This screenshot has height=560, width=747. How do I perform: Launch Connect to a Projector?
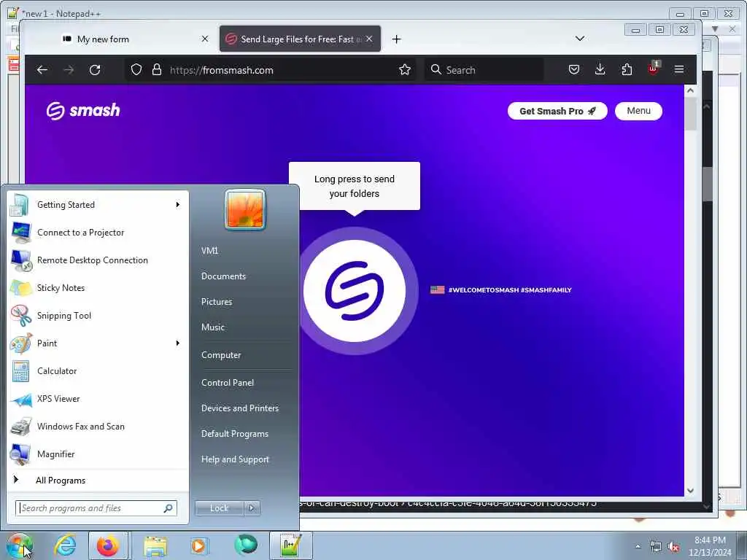[98, 233]
